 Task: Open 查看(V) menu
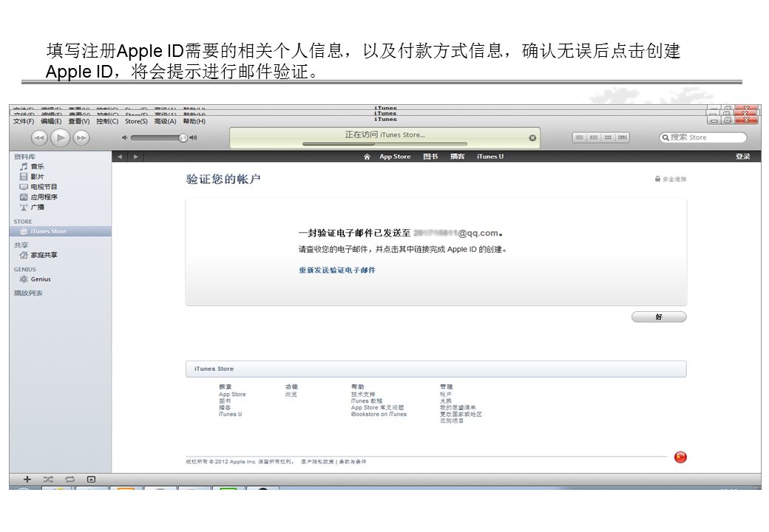pyautogui.click(x=79, y=121)
